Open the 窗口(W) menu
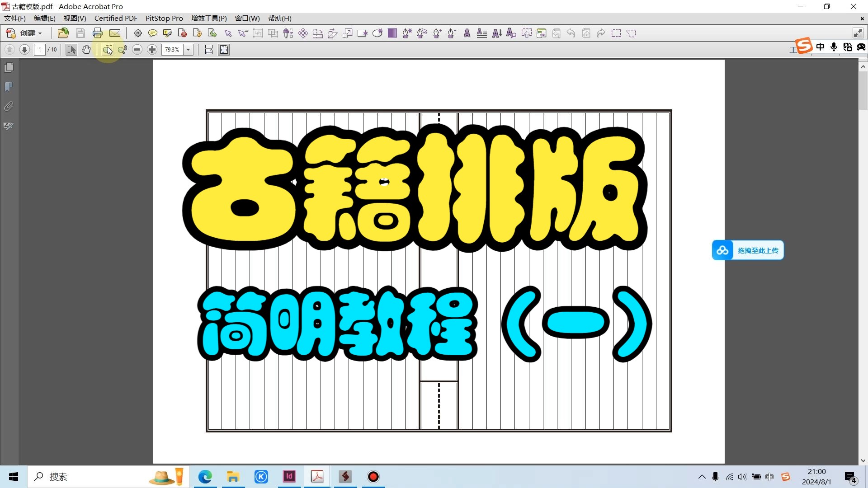Screen dimensions: 868x488 coord(247,18)
